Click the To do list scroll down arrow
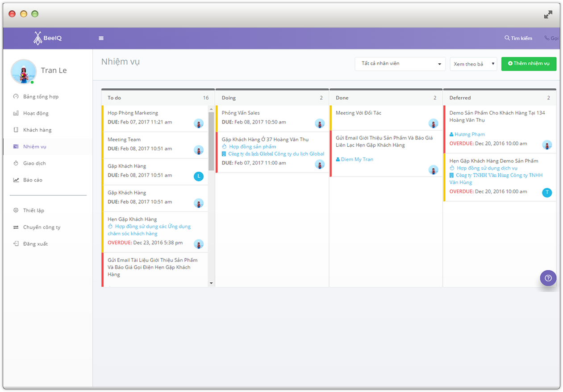 coord(211,283)
